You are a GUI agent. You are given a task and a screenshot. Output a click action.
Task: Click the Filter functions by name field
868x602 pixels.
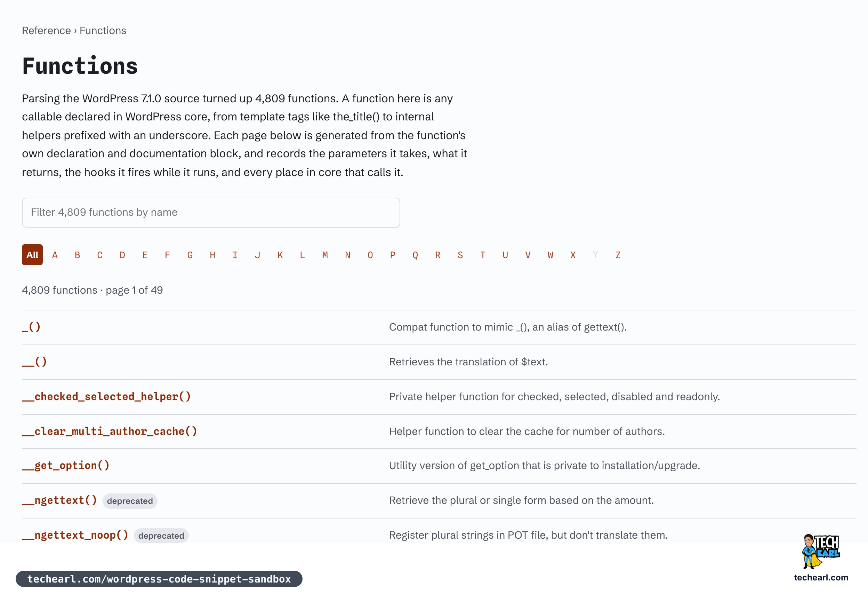pos(211,212)
